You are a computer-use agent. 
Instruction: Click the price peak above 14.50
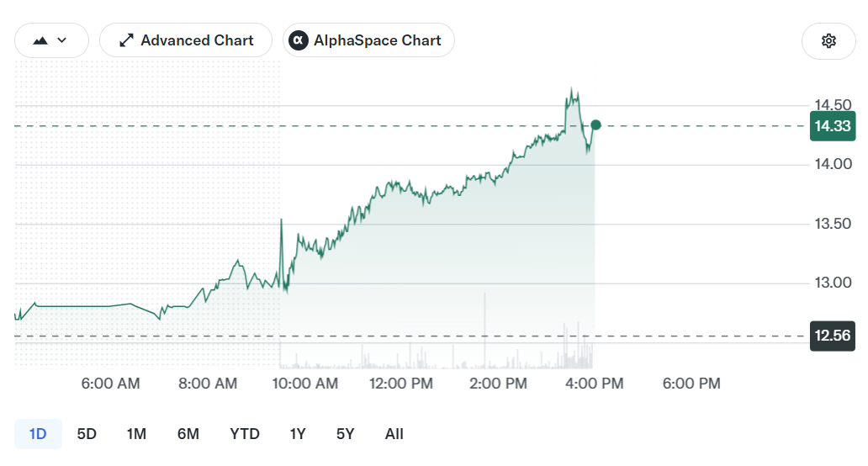[x=572, y=90]
